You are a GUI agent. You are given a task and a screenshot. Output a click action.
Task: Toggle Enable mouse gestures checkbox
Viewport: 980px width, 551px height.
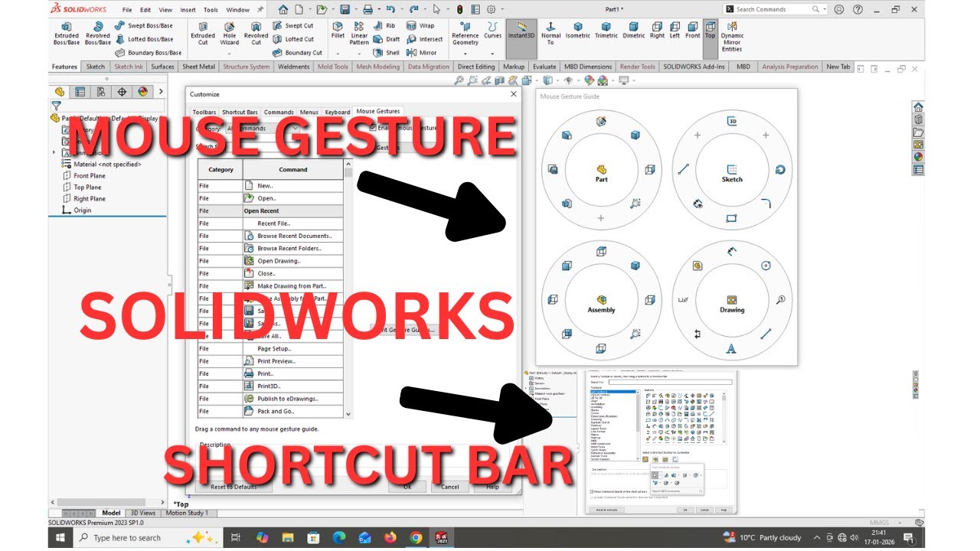click(x=373, y=128)
